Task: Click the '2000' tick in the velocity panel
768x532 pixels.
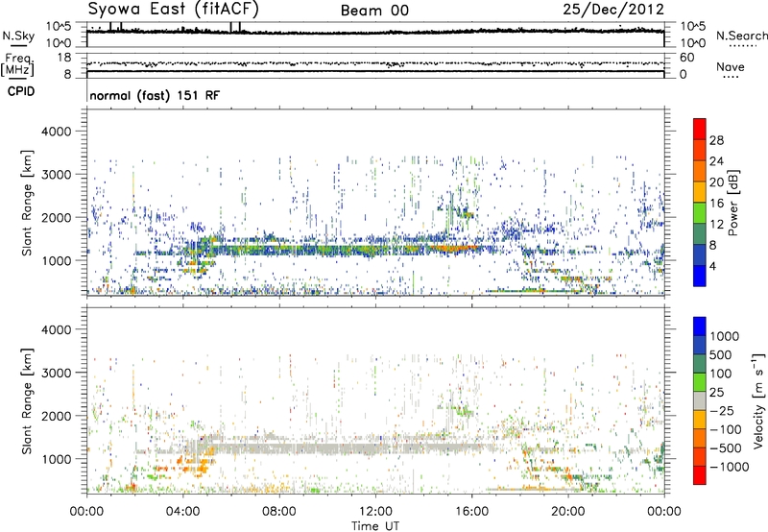Action: point(56,416)
